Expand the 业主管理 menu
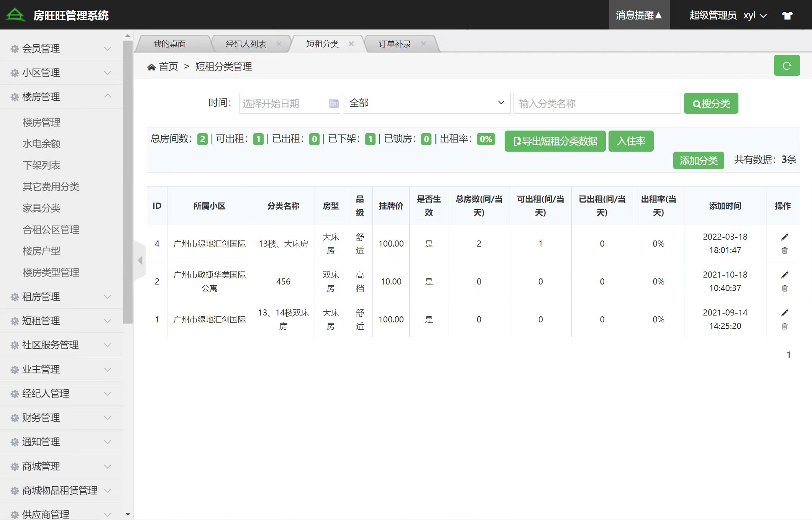Image resolution: width=812 pixels, height=520 pixels. coord(61,370)
